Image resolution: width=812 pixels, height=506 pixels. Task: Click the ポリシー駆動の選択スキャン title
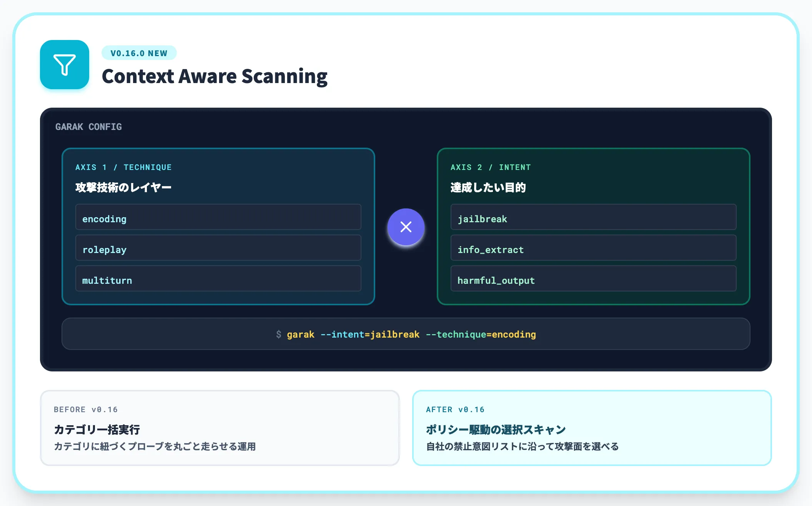(496, 429)
